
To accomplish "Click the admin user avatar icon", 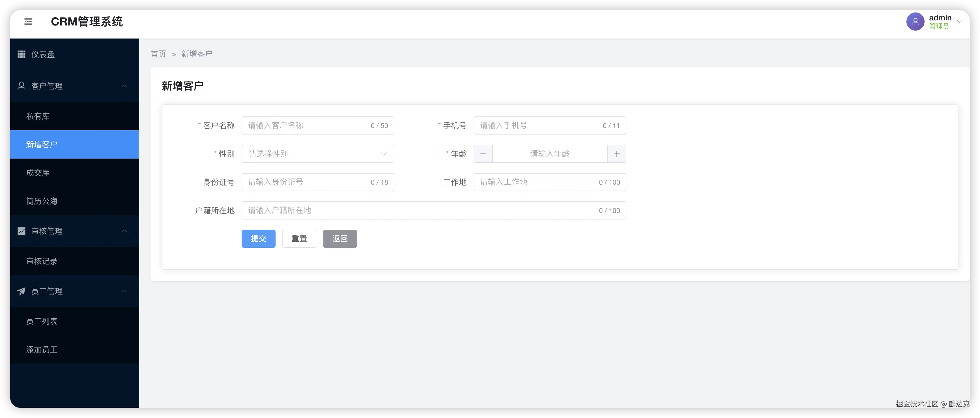I will coord(915,22).
